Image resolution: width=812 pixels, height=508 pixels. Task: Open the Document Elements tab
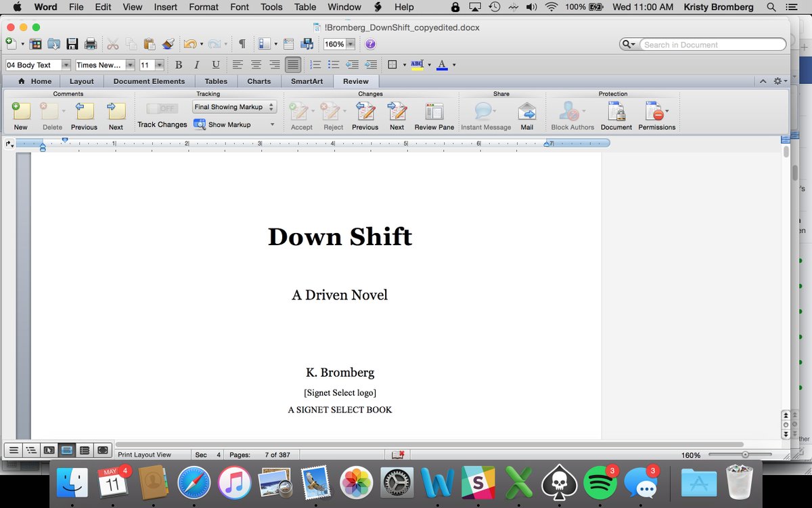pyautogui.click(x=149, y=81)
